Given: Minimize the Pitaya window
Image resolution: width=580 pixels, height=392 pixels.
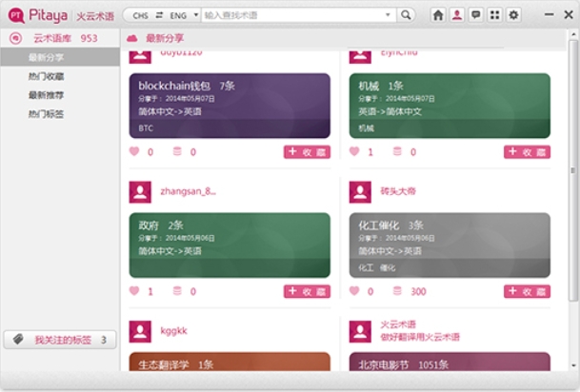Looking at the screenshot, I should [x=549, y=15].
